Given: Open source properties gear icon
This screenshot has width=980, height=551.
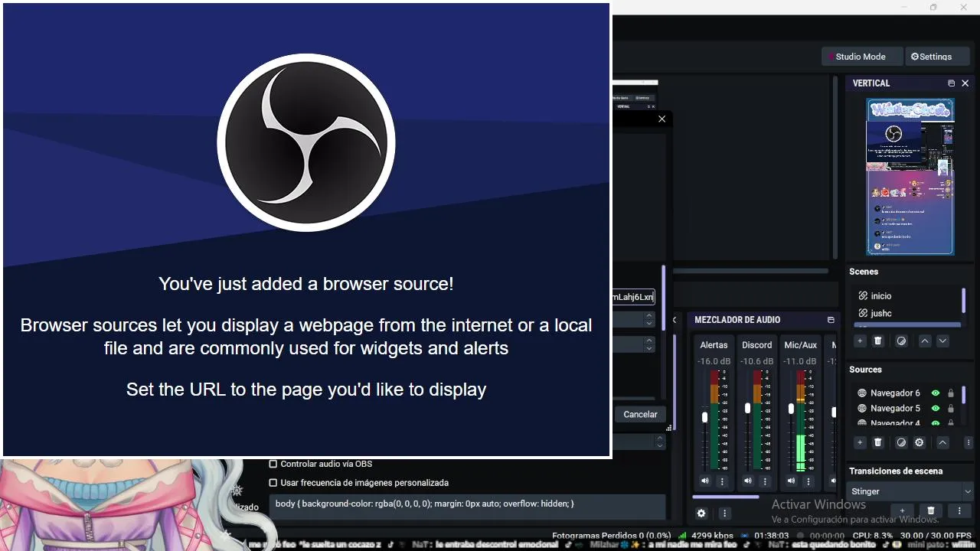Looking at the screenshot, I should click(920, 442).
